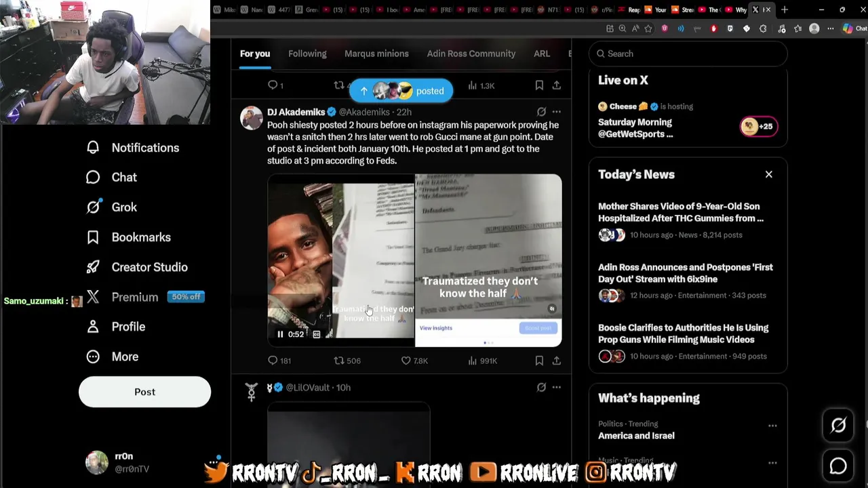Open Adin Ross 6ix9ine news story
The width and height of the screenshot is (868, 488).
(x=688, y=281)
